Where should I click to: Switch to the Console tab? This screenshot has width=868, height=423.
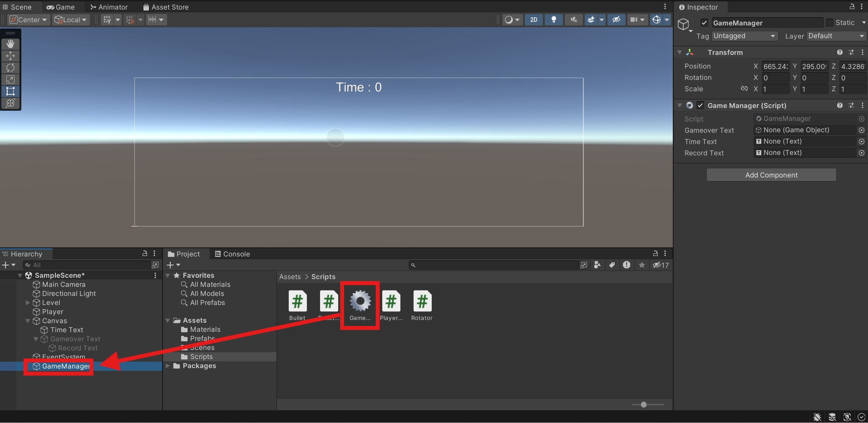(x=232, y=254)
